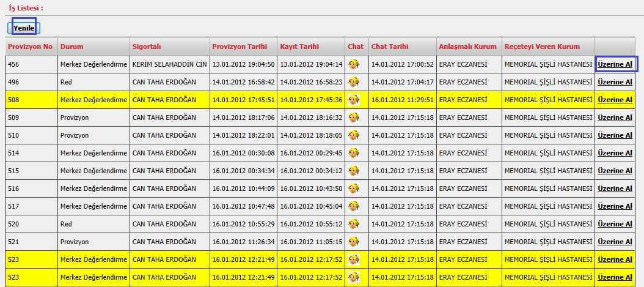
Task: Take over provizyon 510 via Üzerine Al
Action: 615,135
